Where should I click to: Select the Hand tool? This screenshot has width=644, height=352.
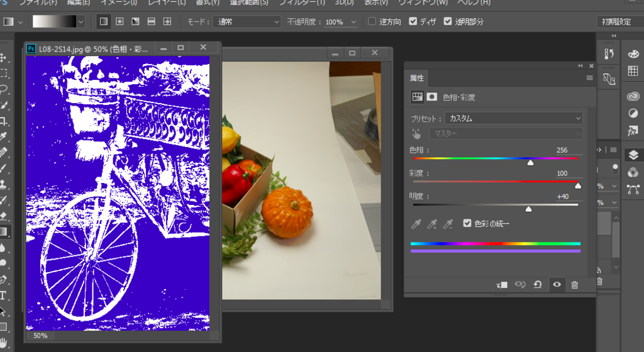click(3, 343)
